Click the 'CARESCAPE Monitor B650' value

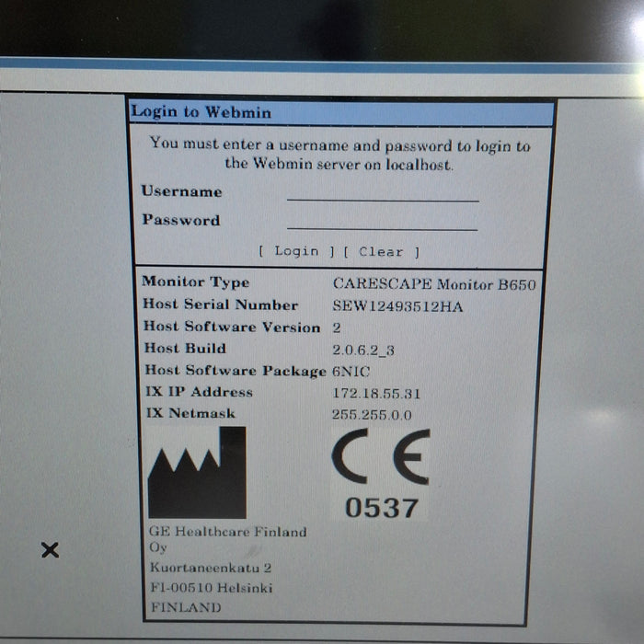click(x=434, y=284)
